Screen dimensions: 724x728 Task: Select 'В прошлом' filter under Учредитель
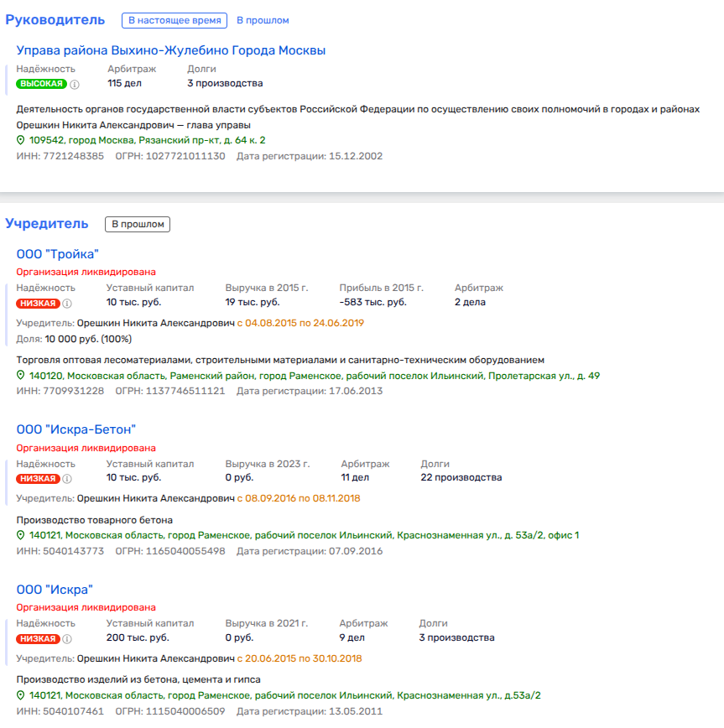138,224
